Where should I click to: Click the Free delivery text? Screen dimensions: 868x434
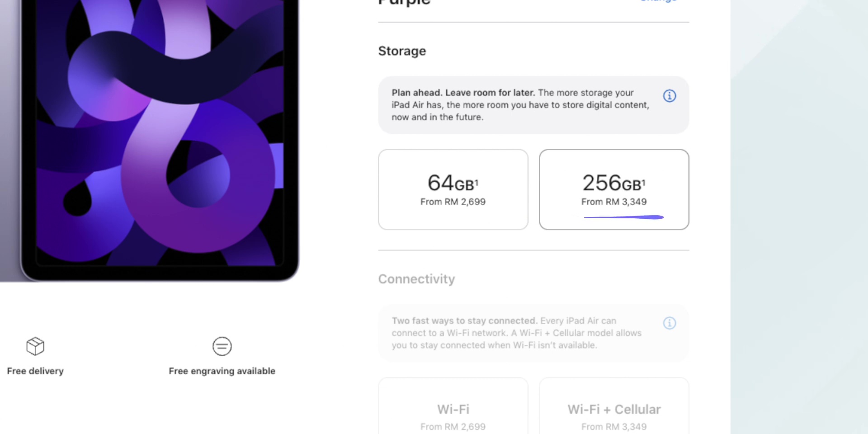tap(35, 371)
